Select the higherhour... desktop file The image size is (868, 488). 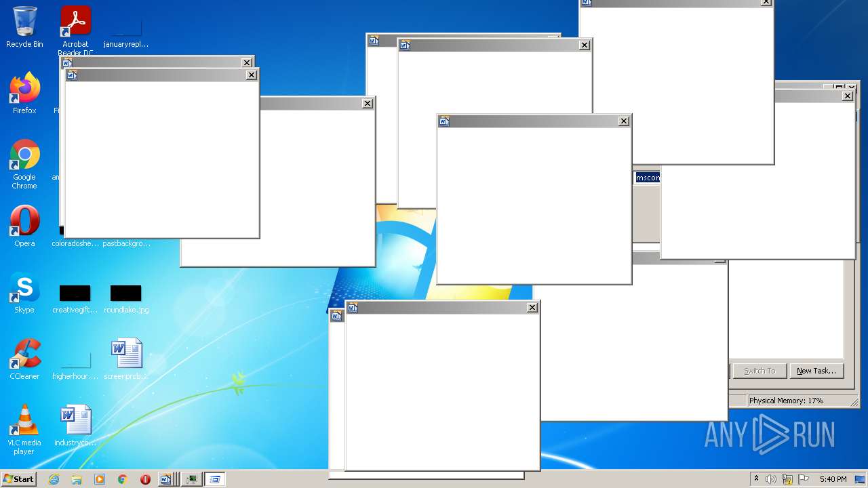[x=75, y=367]
